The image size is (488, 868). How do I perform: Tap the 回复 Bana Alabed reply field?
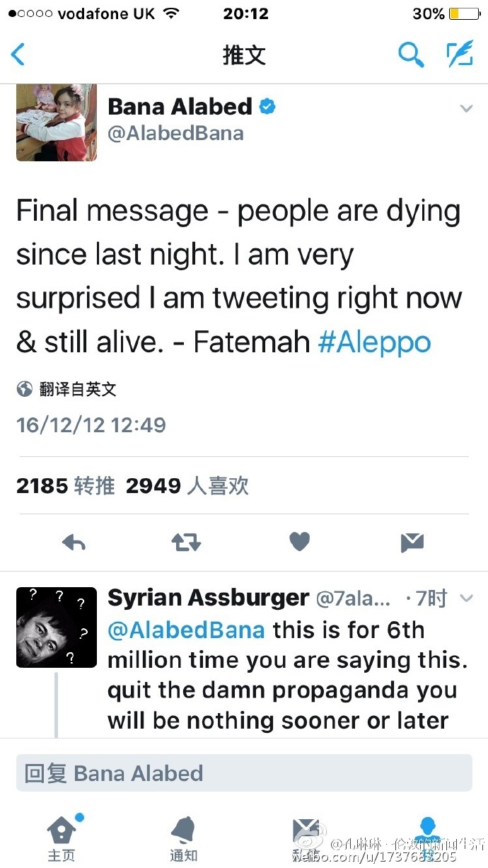(244, 773)
